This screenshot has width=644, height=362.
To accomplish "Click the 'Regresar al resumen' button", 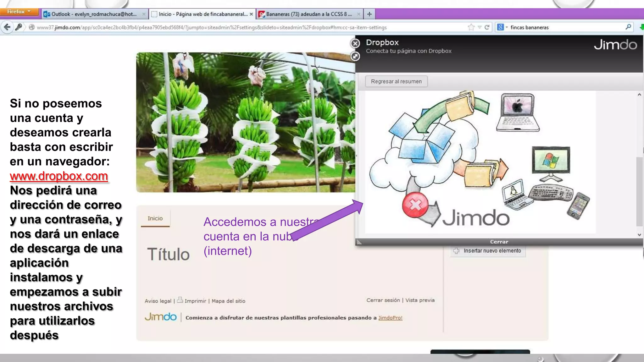I will 396,81.
